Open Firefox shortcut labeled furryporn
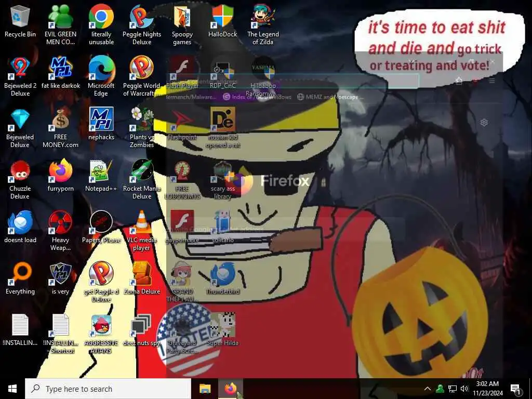 (60, 176)
